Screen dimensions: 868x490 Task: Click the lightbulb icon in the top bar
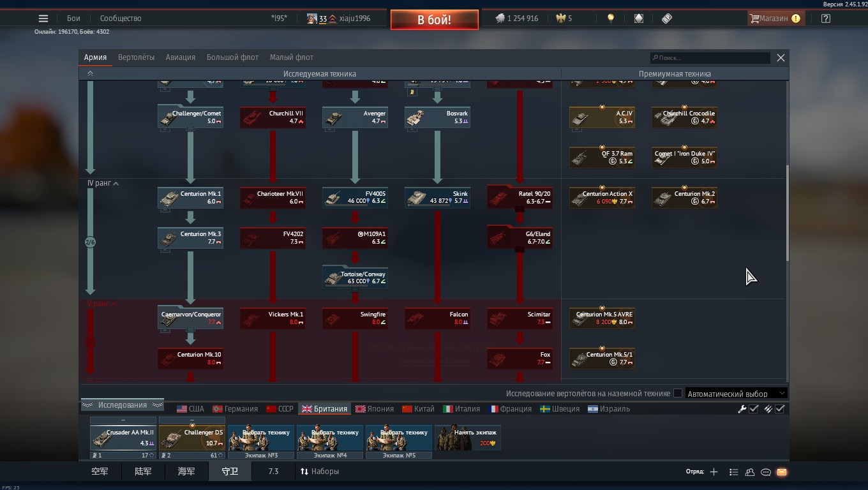click(x=611, y=19)
